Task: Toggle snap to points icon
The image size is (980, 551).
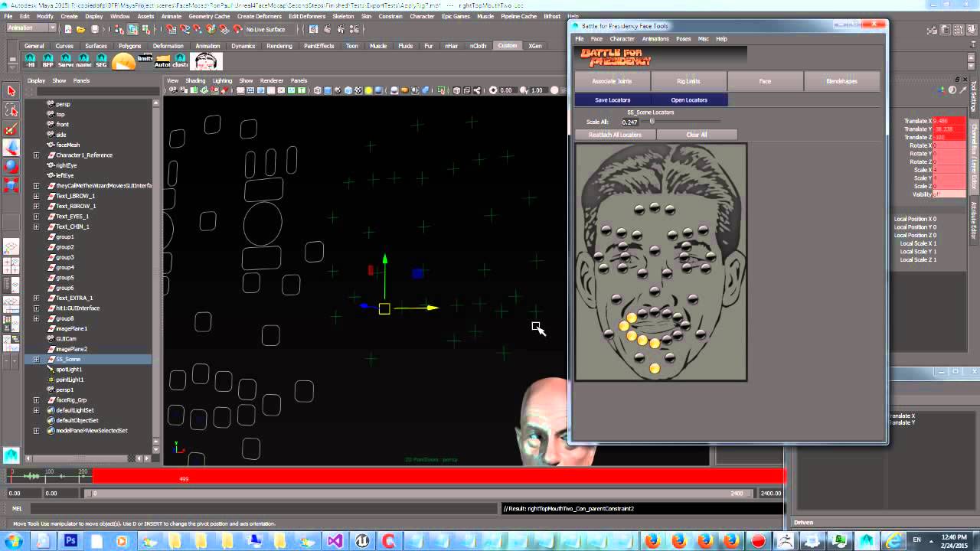Action: click(x=198, y=29)
